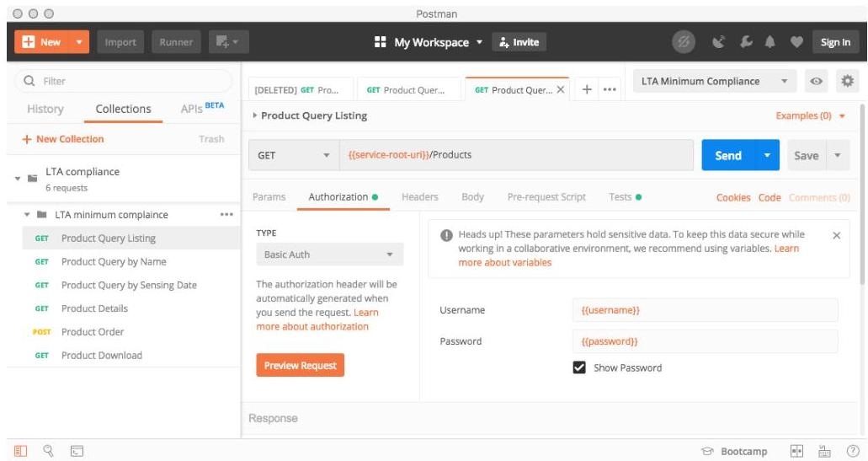Open My Workspace dropdown

coord(438,42)
